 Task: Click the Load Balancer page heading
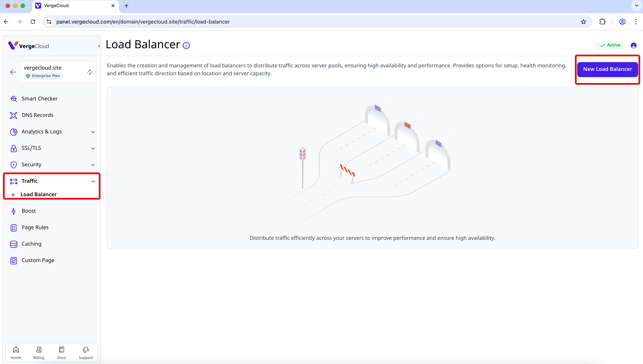pyautogui.click(x=143, y=45)
